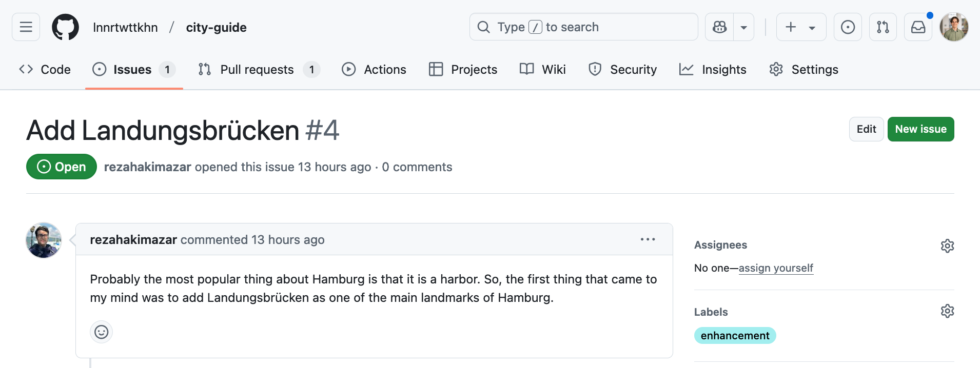Focus the Type to search field

point(583,27)
